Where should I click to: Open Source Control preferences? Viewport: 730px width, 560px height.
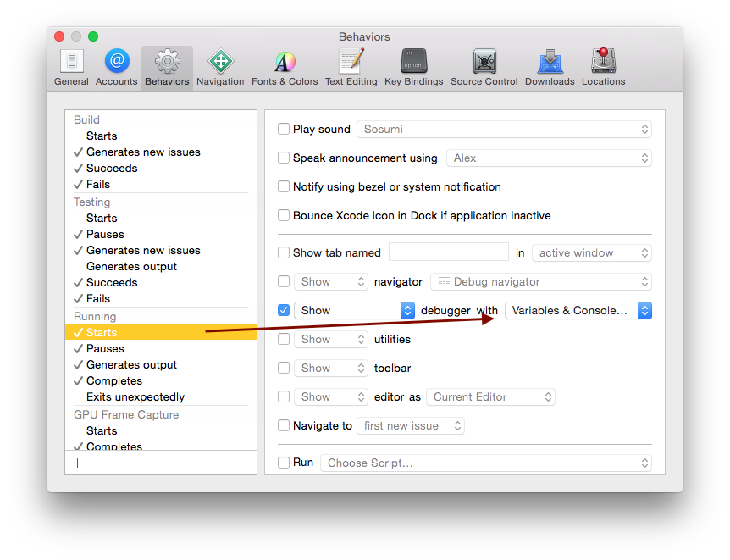click(484, 68)
